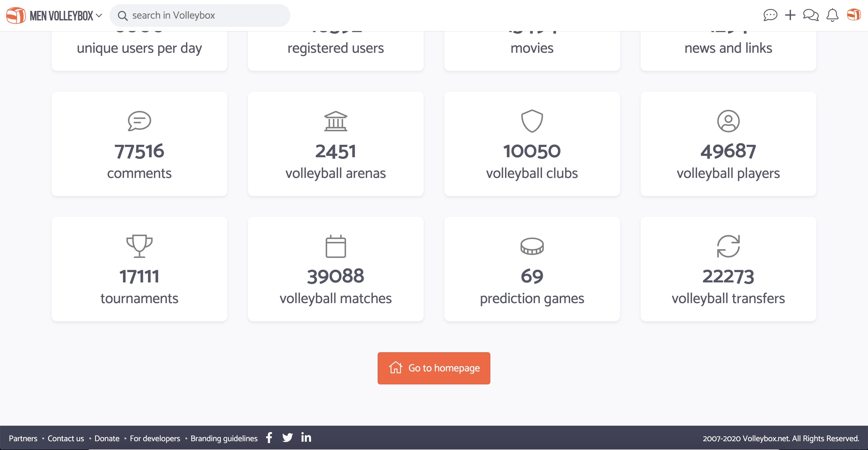Click the 'tournaments' label
Viewport: 868px width, 450px height.
coord(139,298)
